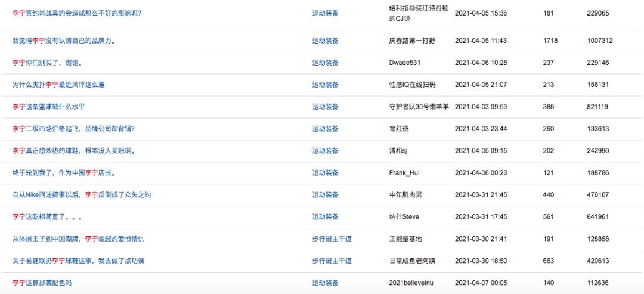The height and width of the screenshot is (294, 644).
Task: Open thread 李宁二级市场价格起飞，品牌公司却背锅?
Action: coord(73,129)
